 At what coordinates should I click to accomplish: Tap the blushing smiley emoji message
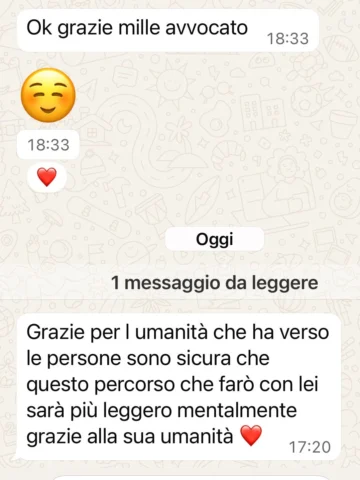pos(48,95)
